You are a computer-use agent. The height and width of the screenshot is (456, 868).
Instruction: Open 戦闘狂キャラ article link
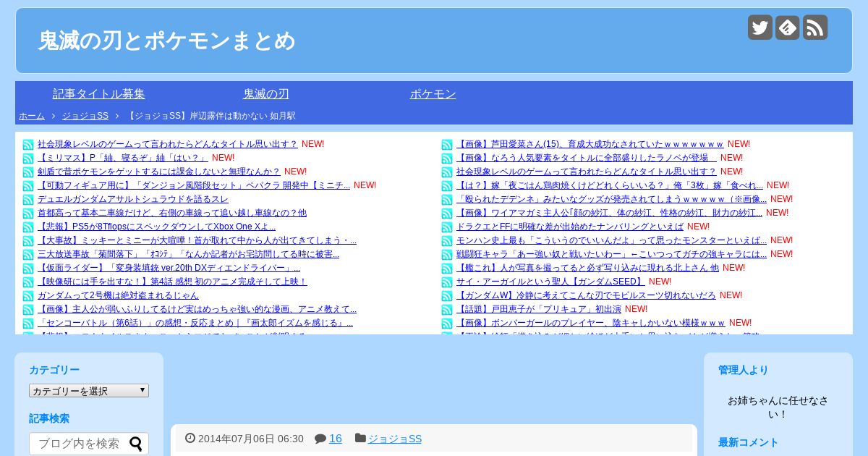click(611, 254)
